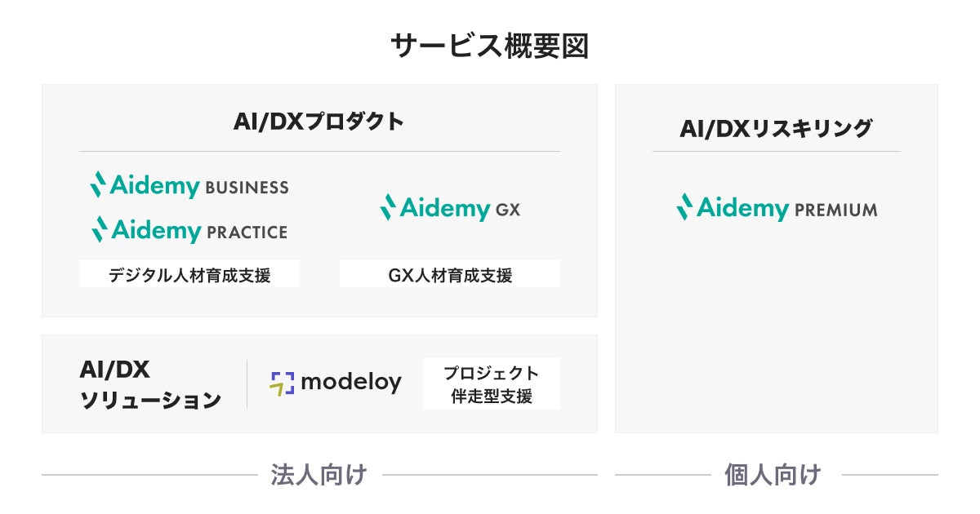Click the Aidemy Premium logo mark

[x=684, y=207]
